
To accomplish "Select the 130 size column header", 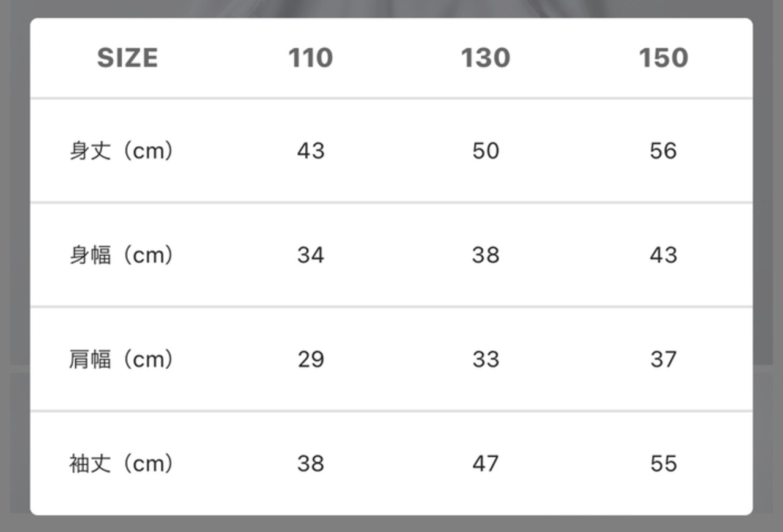I will click(x=486, y=58).
